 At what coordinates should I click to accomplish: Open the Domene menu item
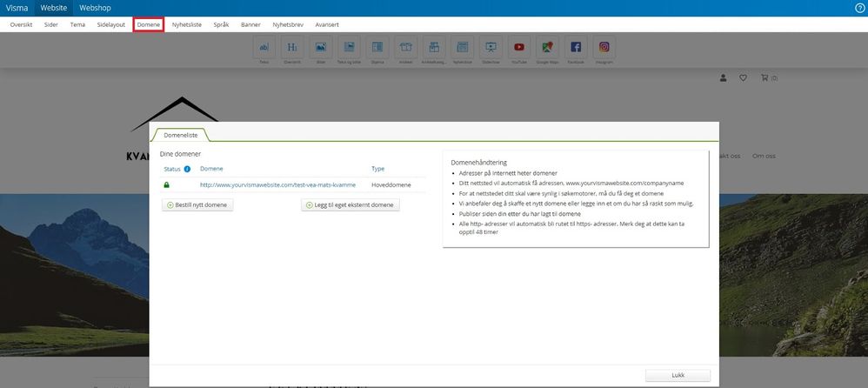[149, 25]
